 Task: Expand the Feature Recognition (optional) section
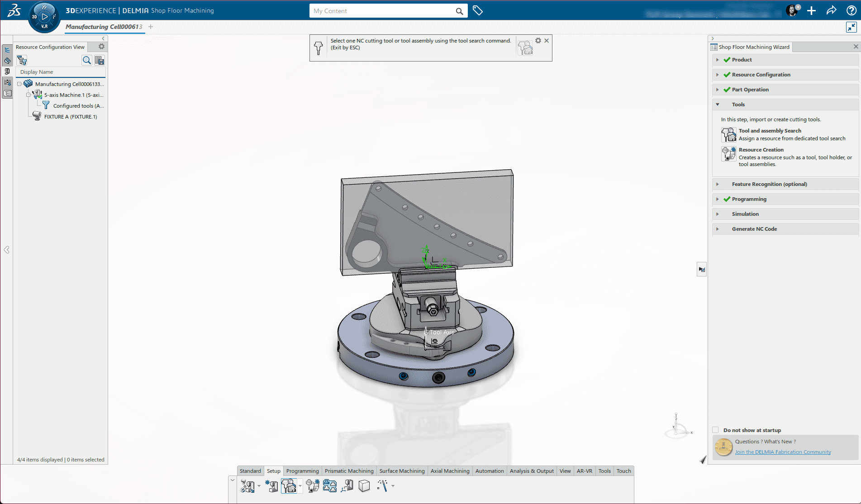click(718, 184)
